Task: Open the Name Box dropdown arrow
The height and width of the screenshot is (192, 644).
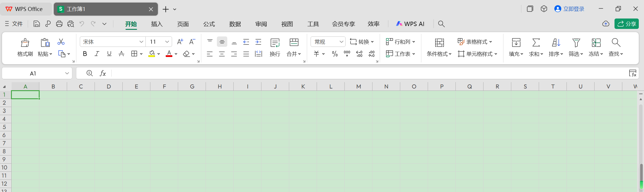Action: click(x=67, y=73)
